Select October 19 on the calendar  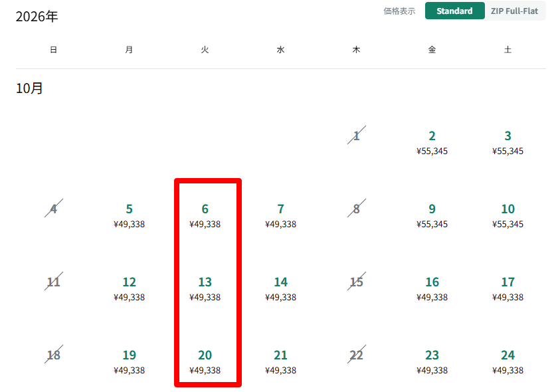(x=129, y=361)
